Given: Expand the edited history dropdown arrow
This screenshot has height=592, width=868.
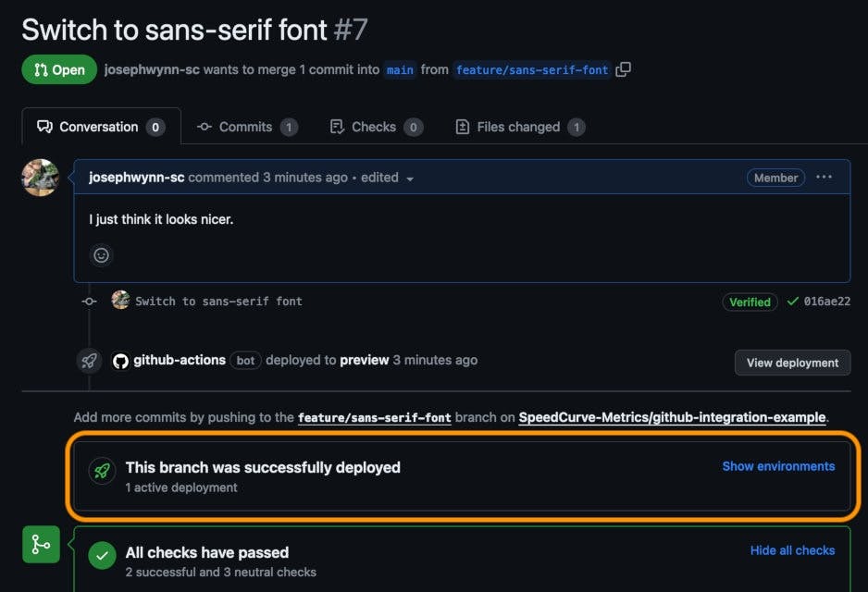Looking at the screenshot, I should click(x=410, y=179).
